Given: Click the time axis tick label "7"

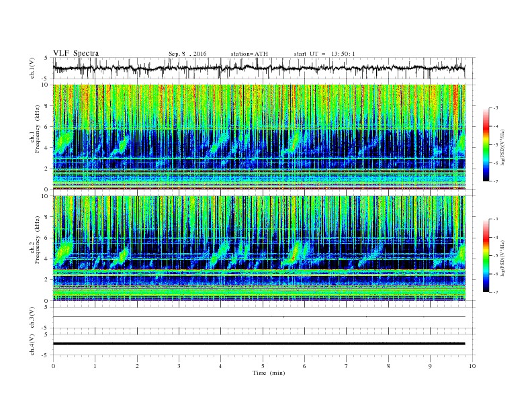Looking at the screenshot, I should tap(347, 366).
